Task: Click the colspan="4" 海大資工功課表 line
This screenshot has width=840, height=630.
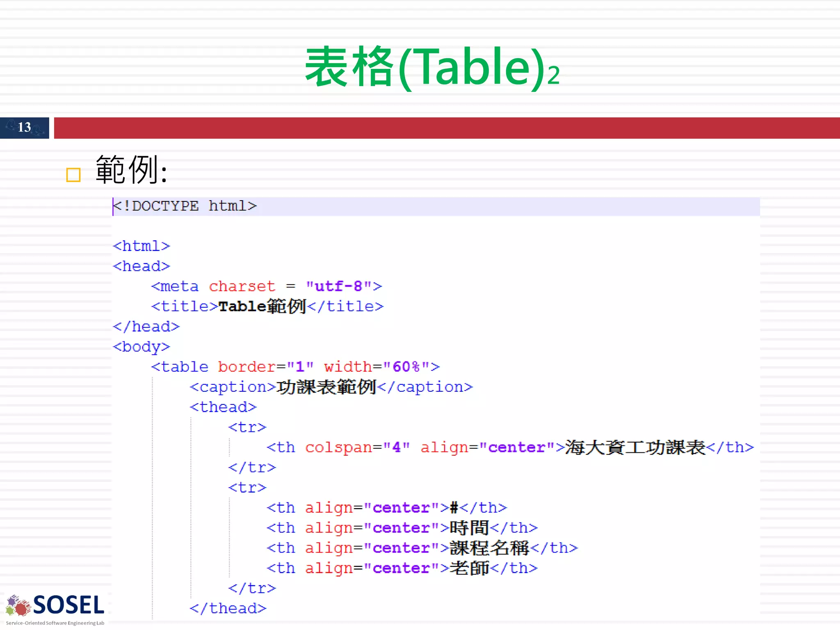Action: (510, 447)
